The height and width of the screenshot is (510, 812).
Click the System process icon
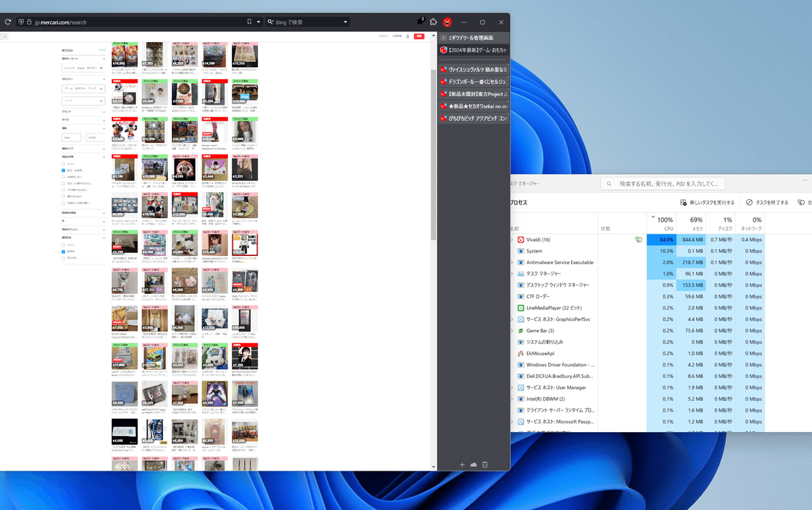coord(520,251)
